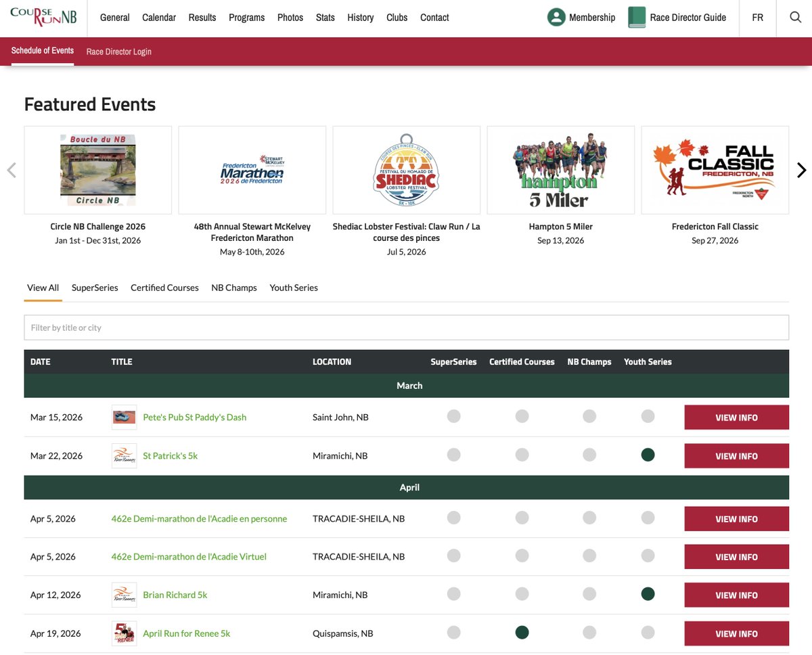Switch language to FR

click(758, 18)
